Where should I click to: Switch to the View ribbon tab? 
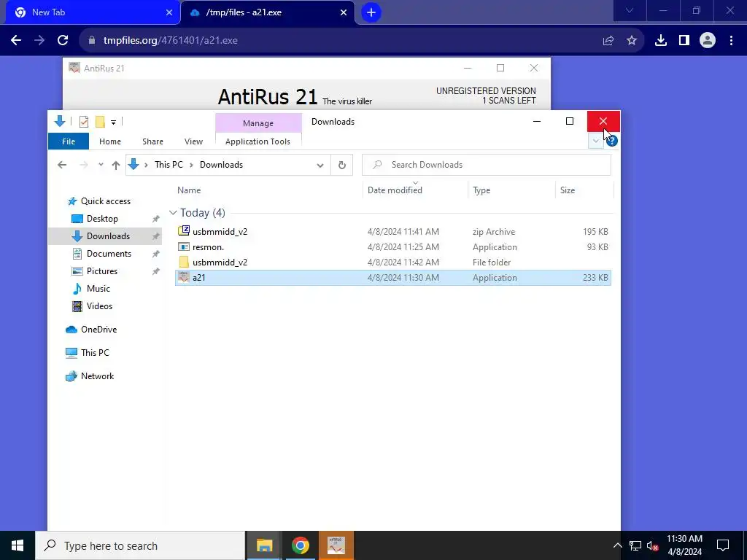tap(193, 141)
